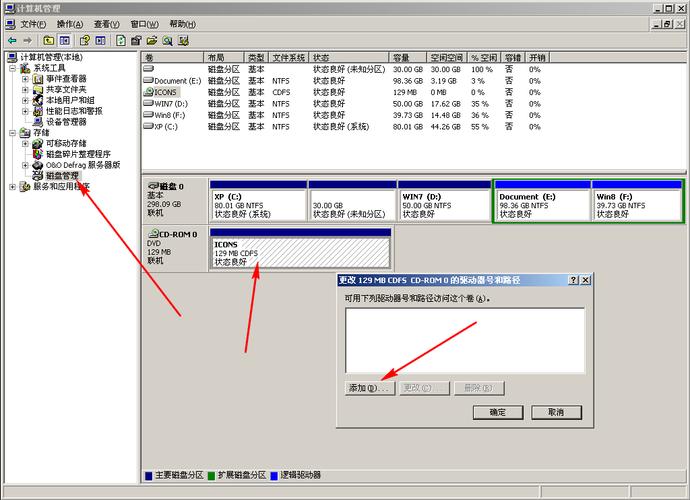Click the 添加(D)... button

click(x=370, y=388)
